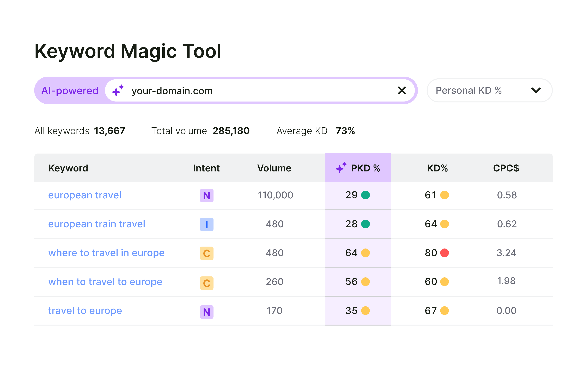Click the Volume column header
Viewport: 588px width, 366px height.
pyautogui.click(x=275, y=168)
